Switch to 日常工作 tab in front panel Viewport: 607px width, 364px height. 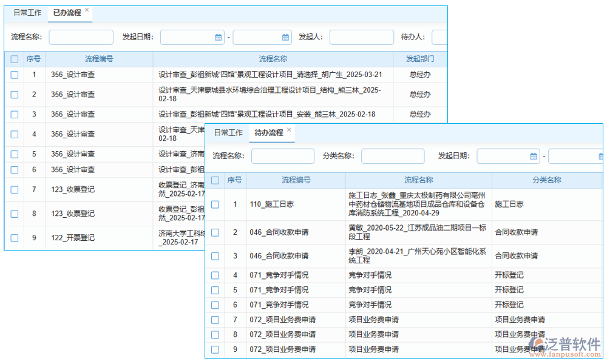pyautogui.click(x=228, y=133)
